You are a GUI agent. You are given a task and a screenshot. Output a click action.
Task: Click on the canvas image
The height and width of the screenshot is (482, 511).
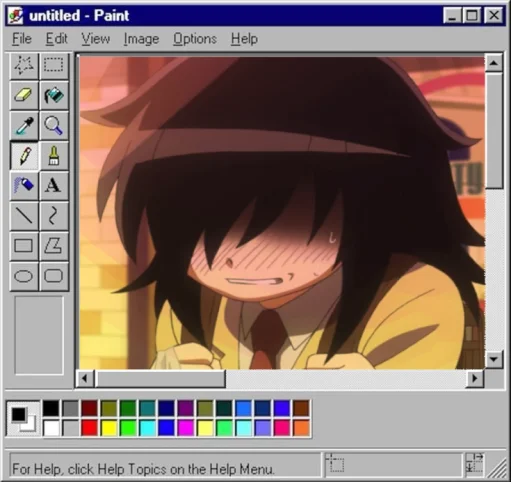point(282,213)
